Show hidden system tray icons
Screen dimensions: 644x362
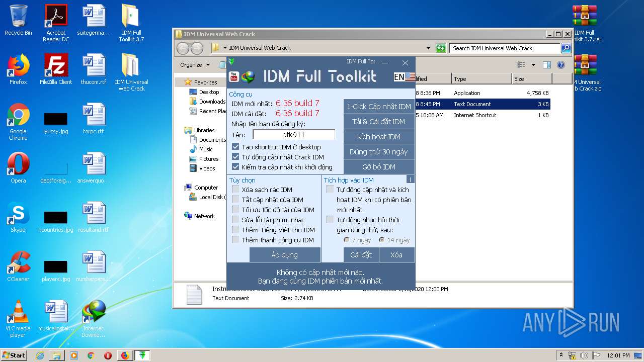[561, 355]
